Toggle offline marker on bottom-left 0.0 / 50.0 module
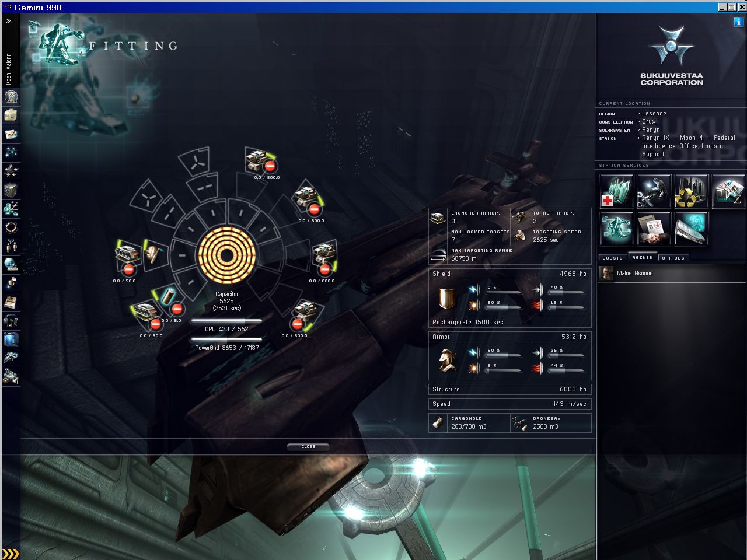Image resolution: width=747 pixels, height=560 pixels. [156, 324]
